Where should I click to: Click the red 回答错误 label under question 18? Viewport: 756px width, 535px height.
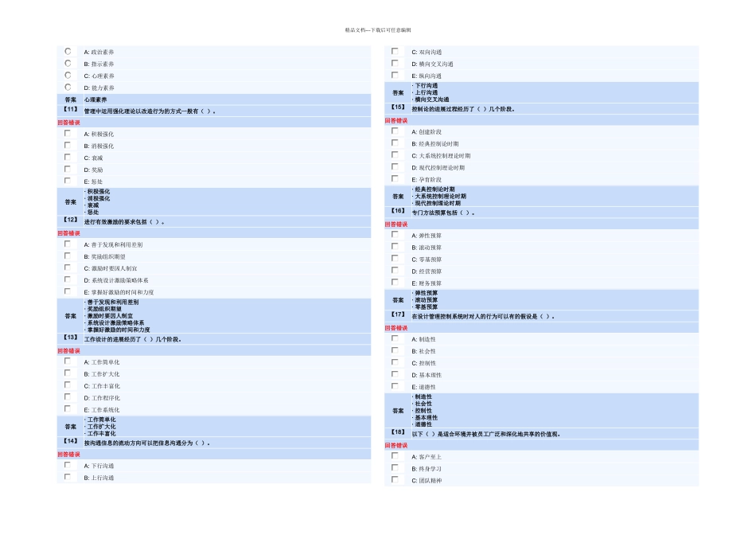(396, 446)
